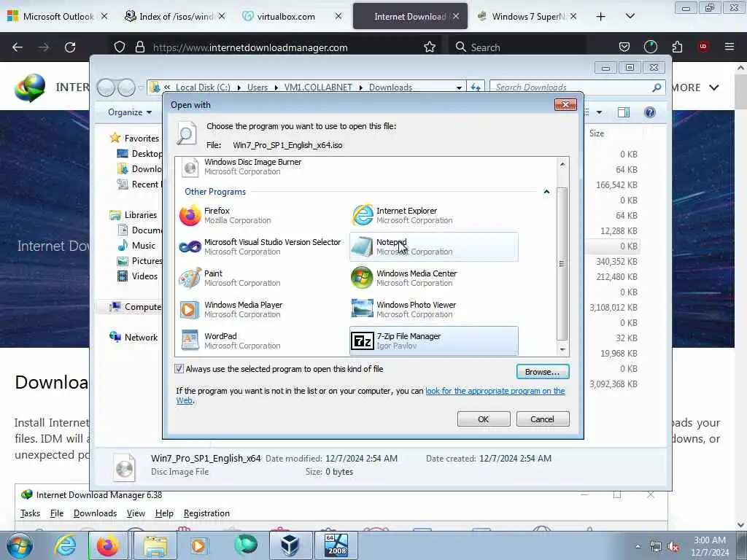Launch Internet Explorer from the taskbar
Viewport: 747px width, 560px height.
point(65,545)
